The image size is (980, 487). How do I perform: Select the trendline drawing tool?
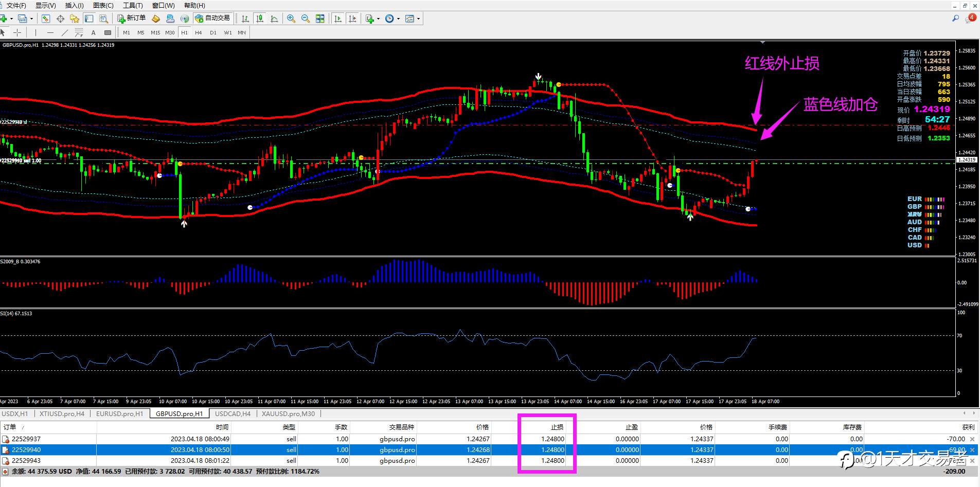pos(64,32)
